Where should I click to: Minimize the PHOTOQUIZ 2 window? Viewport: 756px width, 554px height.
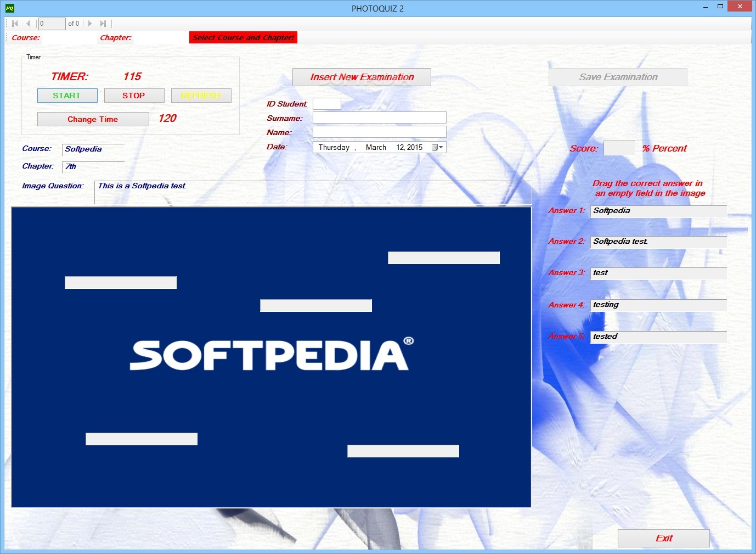click(x=706, y=7)
